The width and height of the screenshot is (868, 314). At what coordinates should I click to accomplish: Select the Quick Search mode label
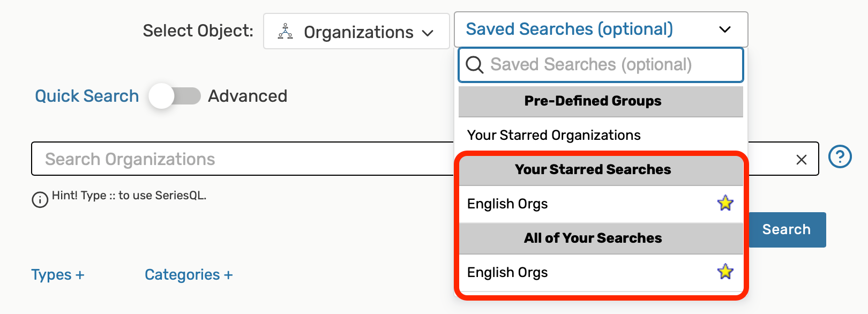pyautogui.click(x=87, y=96)
